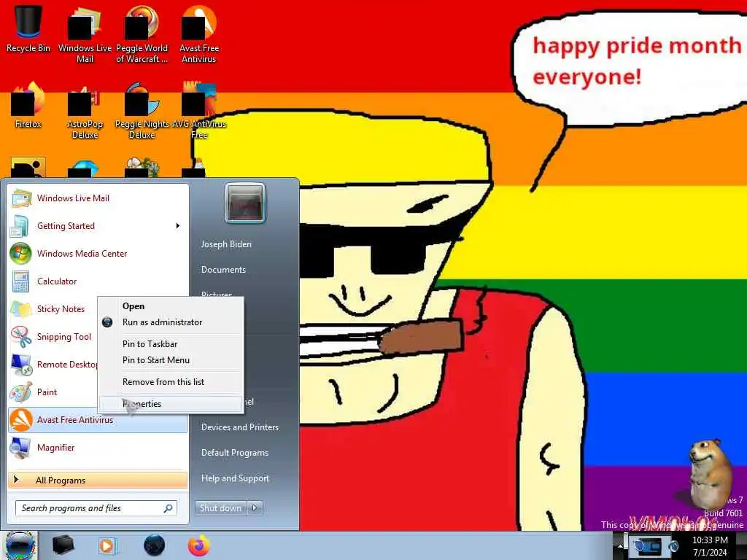Open Properties from context menu

pos(171,404)
